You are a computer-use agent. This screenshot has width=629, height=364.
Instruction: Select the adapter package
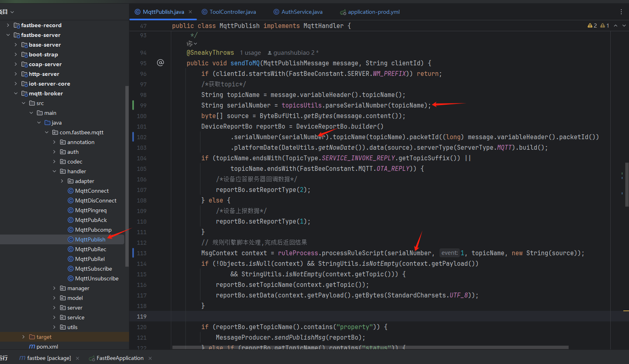(x=81, y=181)
